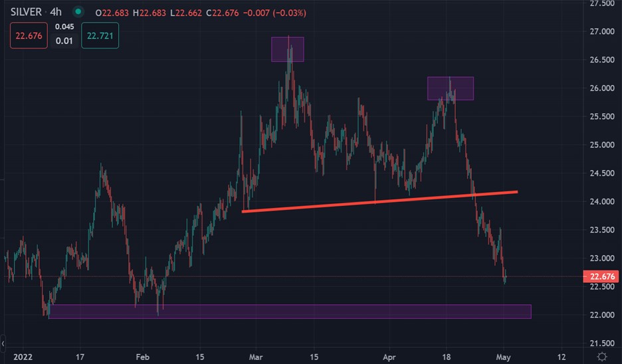
Task: Click the 24.500 price axis label
Action: (602, 173)
